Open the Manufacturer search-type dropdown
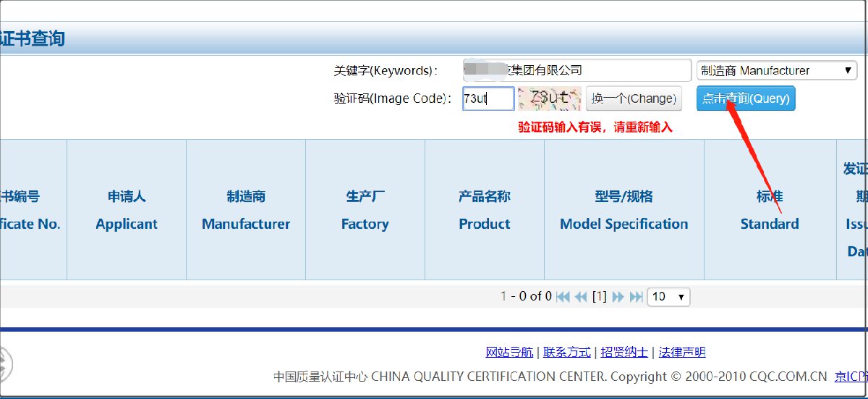This screenshot has width=868, height=399. coord(777,70)
